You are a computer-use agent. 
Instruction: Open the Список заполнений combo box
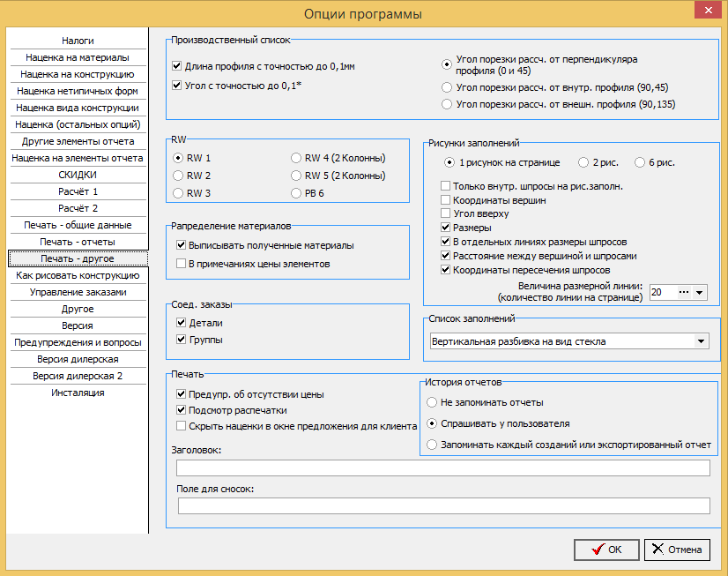(569, 341)
